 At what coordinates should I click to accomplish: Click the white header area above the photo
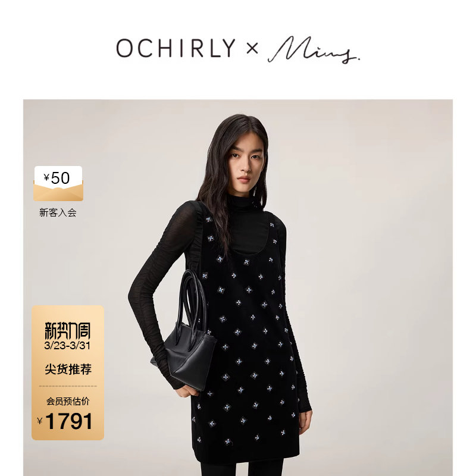click(x=238, y=49)
